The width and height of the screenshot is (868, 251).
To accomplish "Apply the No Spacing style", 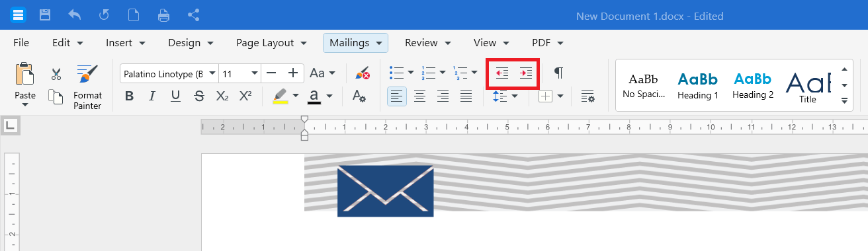I will (644, 86).
